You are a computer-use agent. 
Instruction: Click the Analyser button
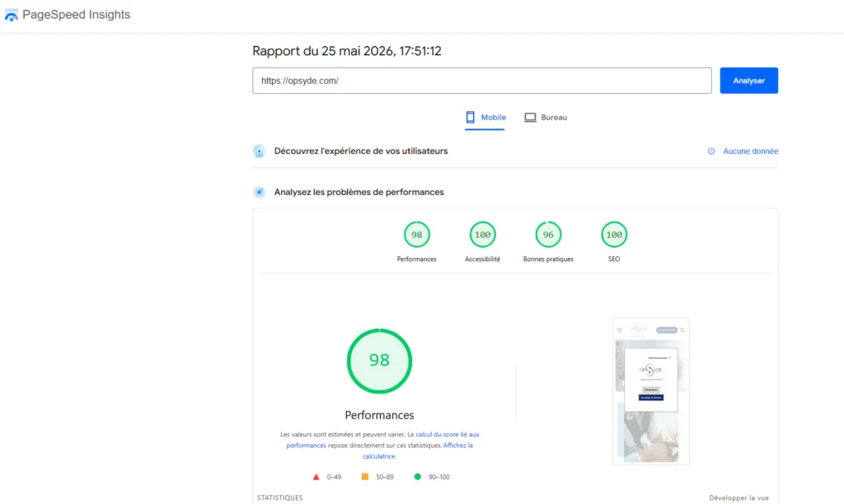point(748,81)
